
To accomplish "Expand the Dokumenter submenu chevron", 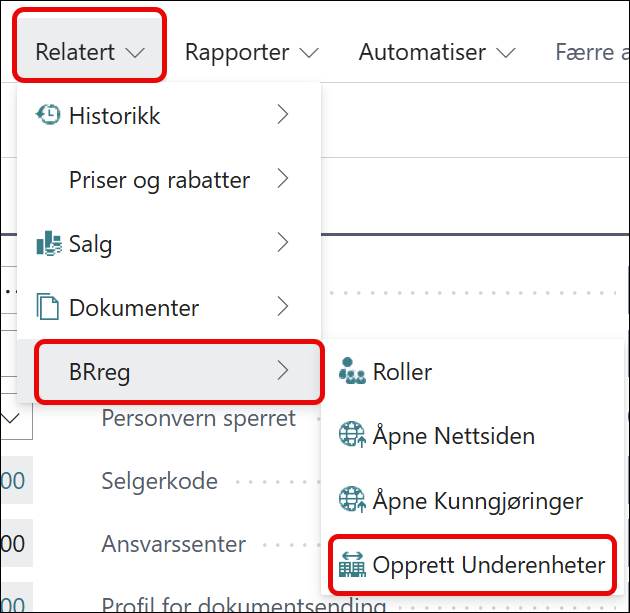I will point(283,307).
